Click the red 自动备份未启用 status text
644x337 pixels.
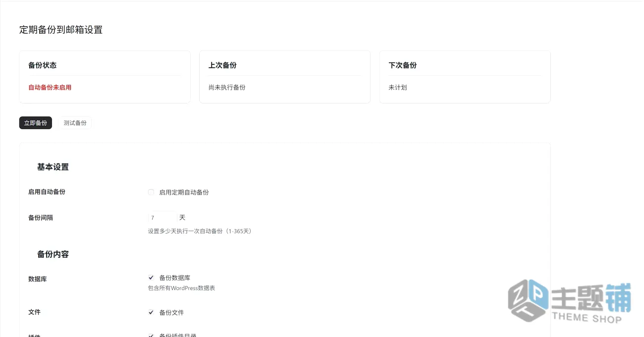click(50, 88)
